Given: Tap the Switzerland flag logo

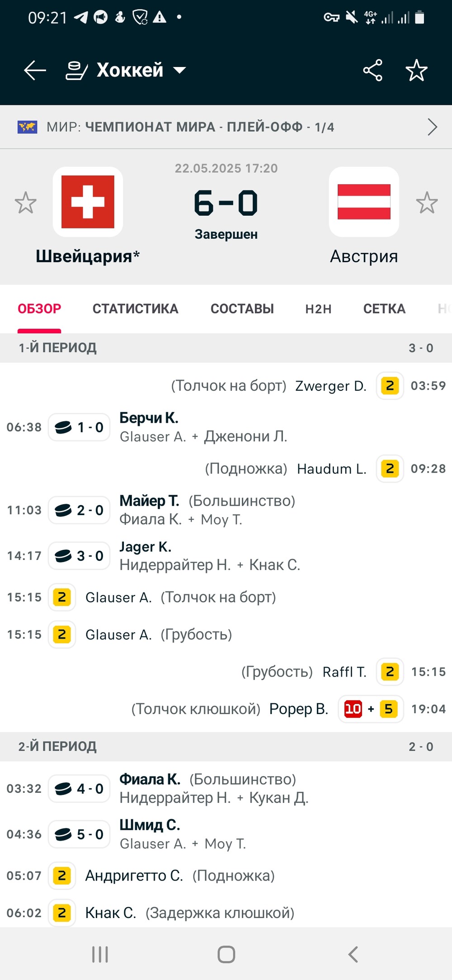Looking at the screenshot, I should [x=88, y=202].
